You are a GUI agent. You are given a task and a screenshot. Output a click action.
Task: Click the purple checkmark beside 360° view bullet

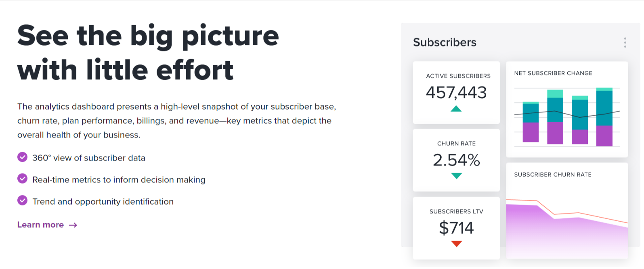click(23, 157)
